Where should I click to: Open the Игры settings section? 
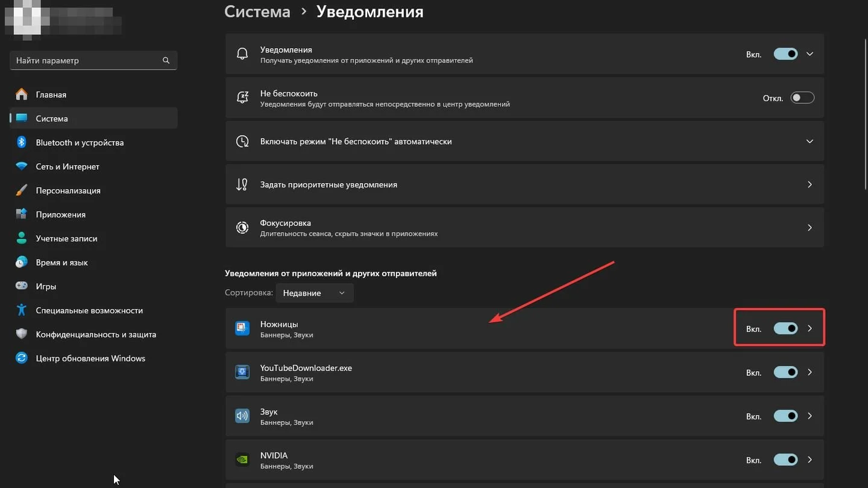point(93,286)
